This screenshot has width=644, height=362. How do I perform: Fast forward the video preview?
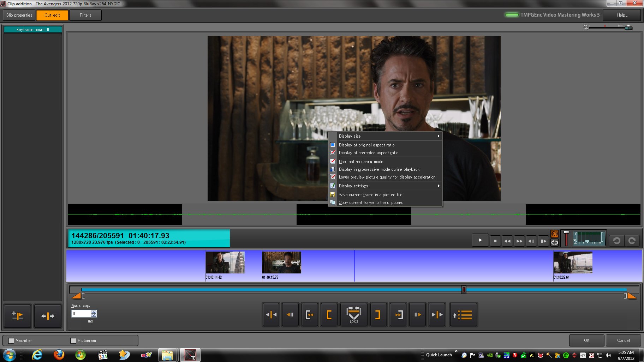(x=519, y=241)
